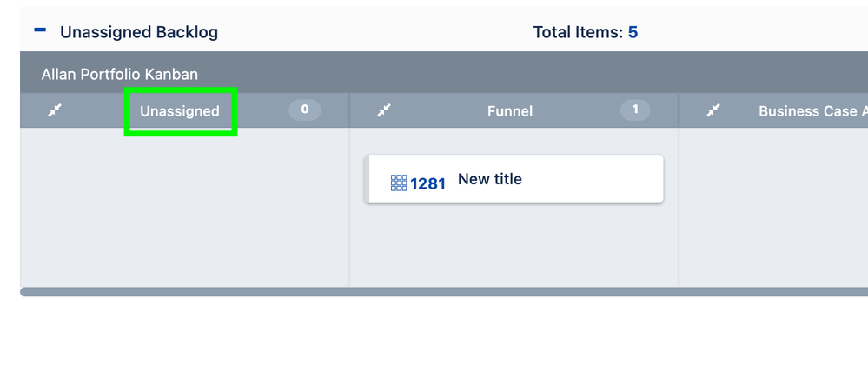Click the empty Unassigned column area
This screenshot has width=868, height=365.
coord(184,207)
